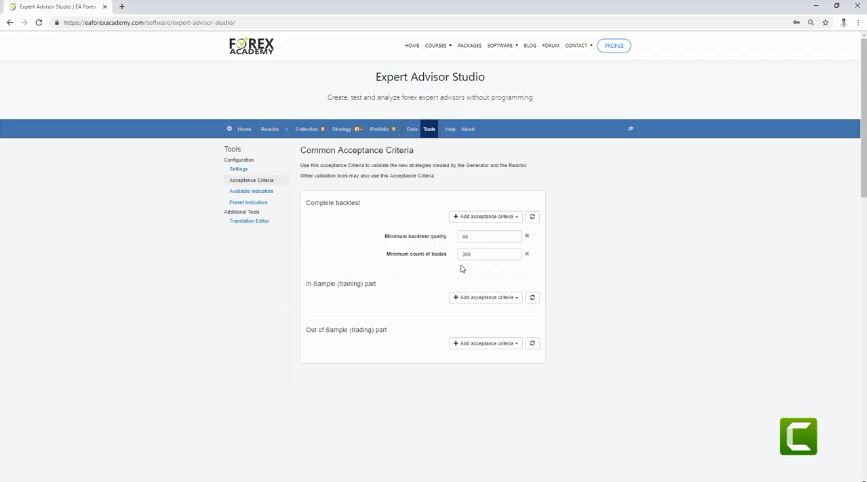The image size is (867, 482).
Task: Bookmark this page with the star icon
Action: point(825,22)
